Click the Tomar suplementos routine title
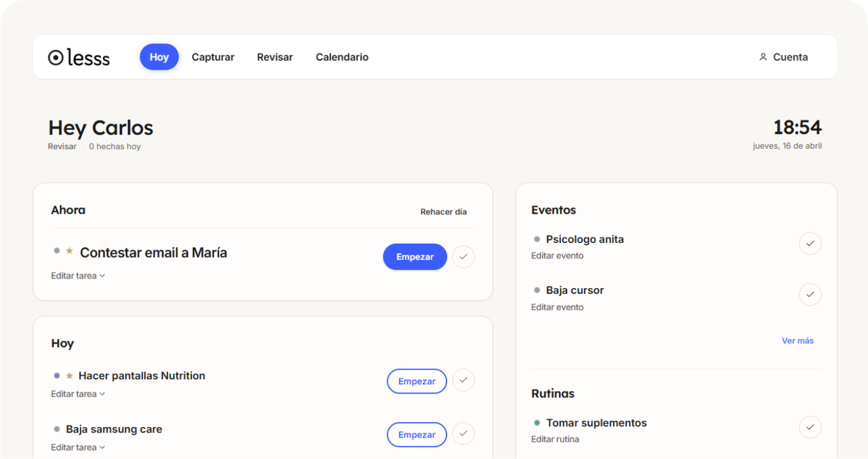 point(596,423)
